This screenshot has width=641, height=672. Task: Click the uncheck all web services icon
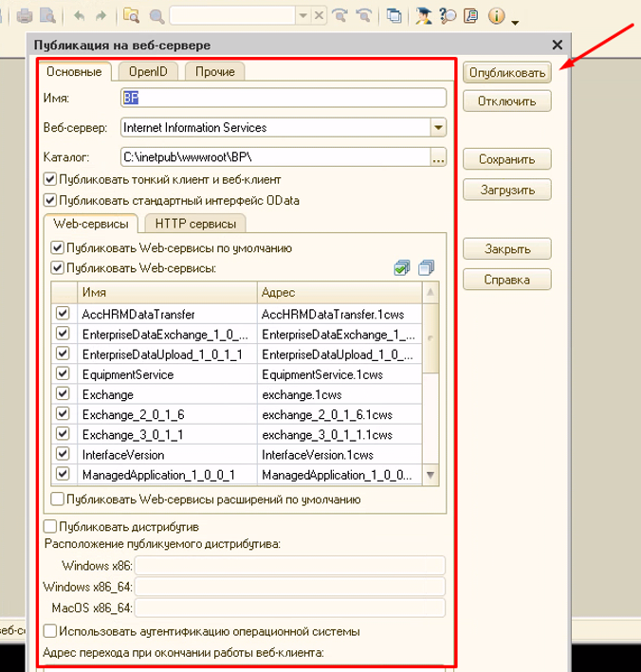pyautogui.click(x=426, y=269)
